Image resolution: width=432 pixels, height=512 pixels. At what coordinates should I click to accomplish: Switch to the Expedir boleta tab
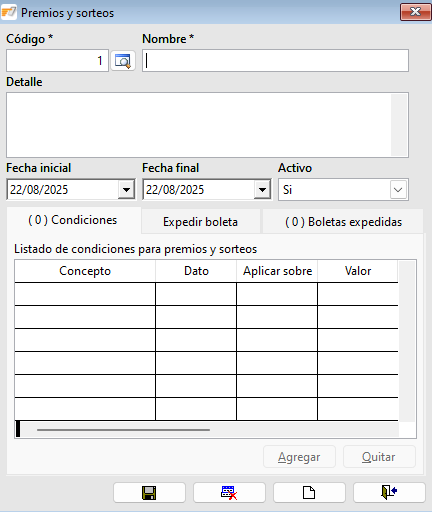(200, 222)
